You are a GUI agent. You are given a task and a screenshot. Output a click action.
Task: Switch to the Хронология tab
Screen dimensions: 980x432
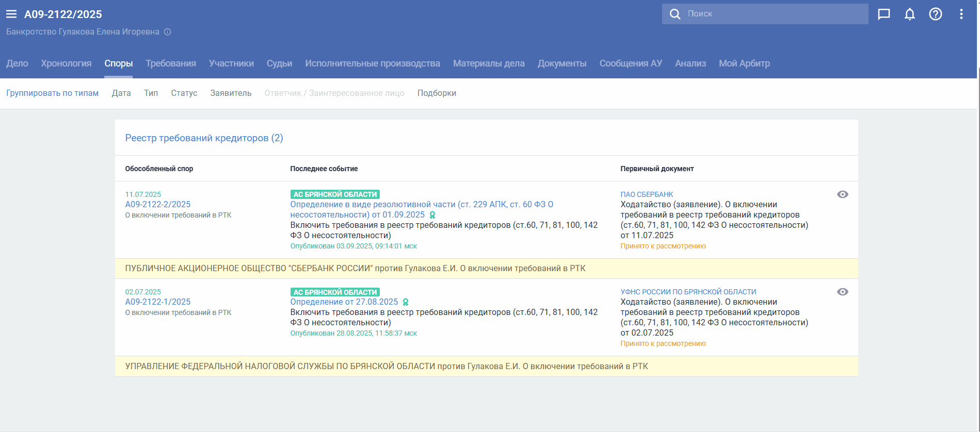(66, 63)
